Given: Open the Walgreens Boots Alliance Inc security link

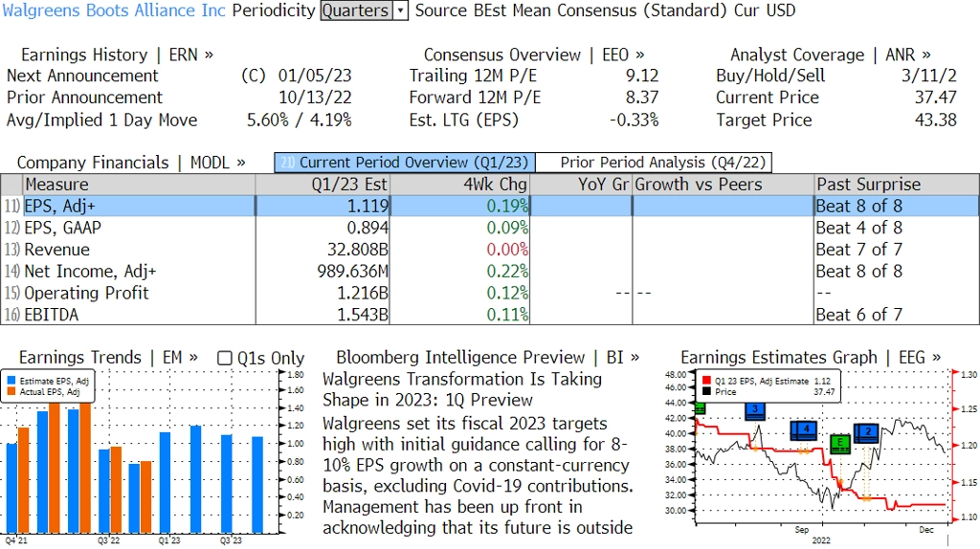Looking at the screenshot, I should click(x=114, y=11).
